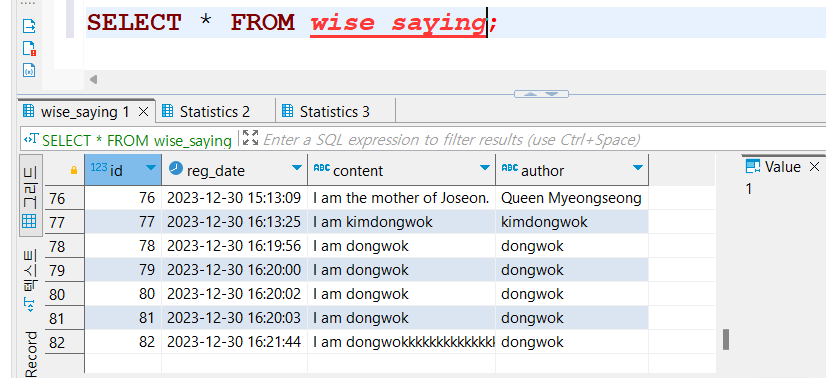
Task: Click the expand filter panel arrows icon
Action: click(250, 138)
